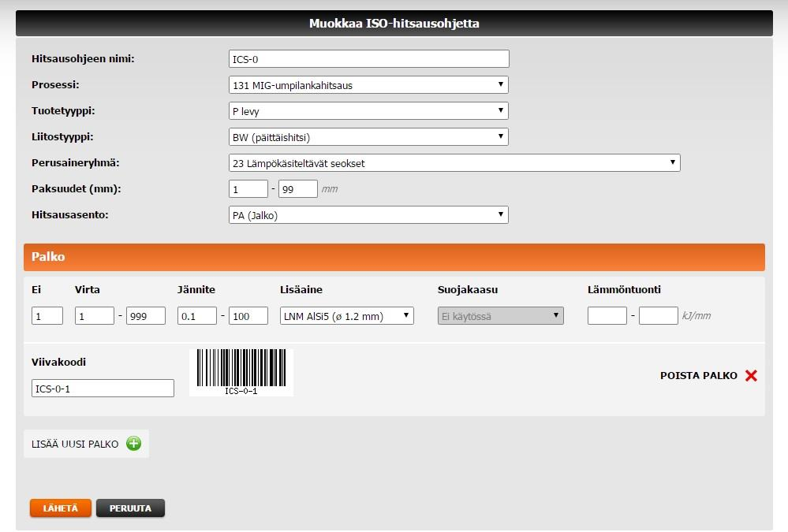Click the Virta maximum field with 999
Screen dimensions: 788x532
tap(146, 316)
